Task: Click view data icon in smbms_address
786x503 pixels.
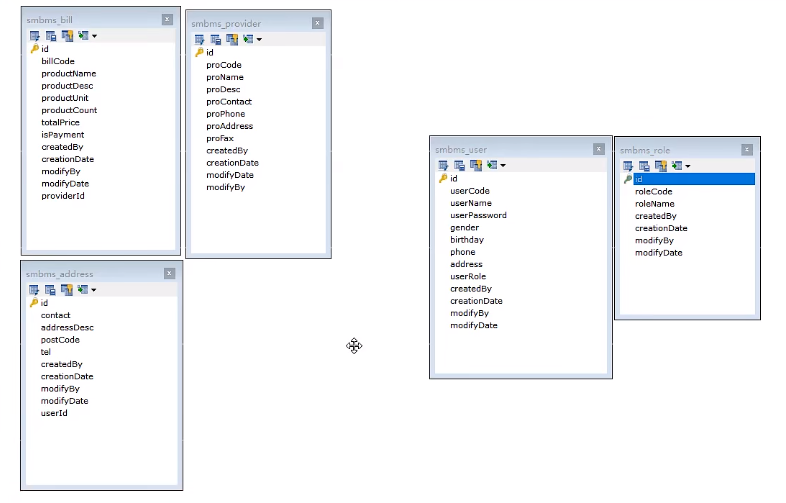Action: pyautogui.click(x=83, y=289)
